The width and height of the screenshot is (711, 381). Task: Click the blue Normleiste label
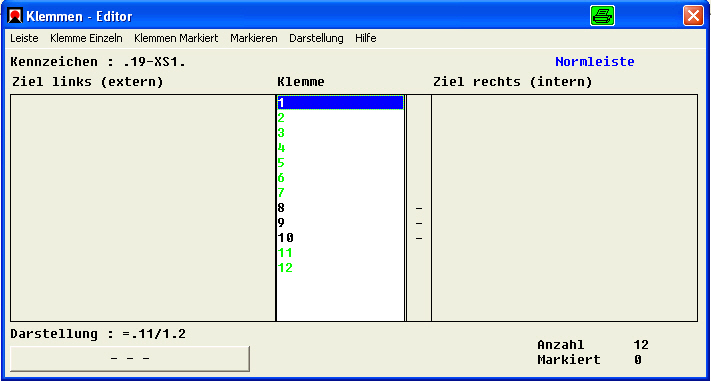pyautogui.click(x=594, y=62)
